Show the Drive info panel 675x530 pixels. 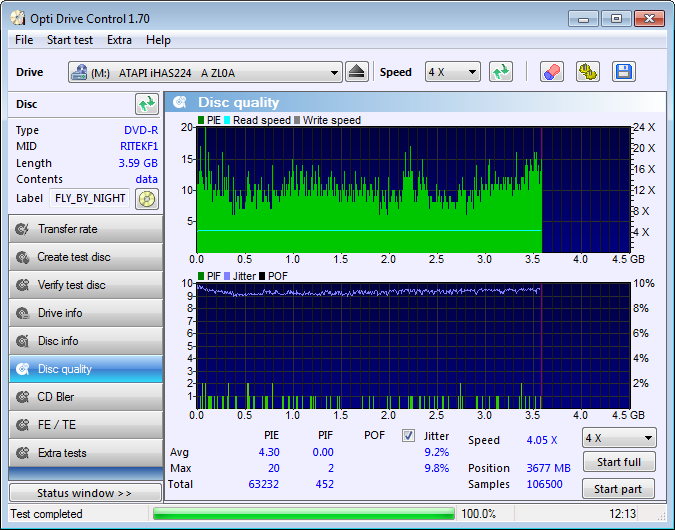coord(86,313)
